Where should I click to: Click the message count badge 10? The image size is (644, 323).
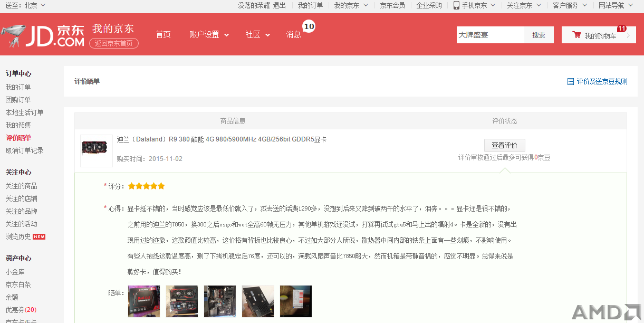coord(309,26)
